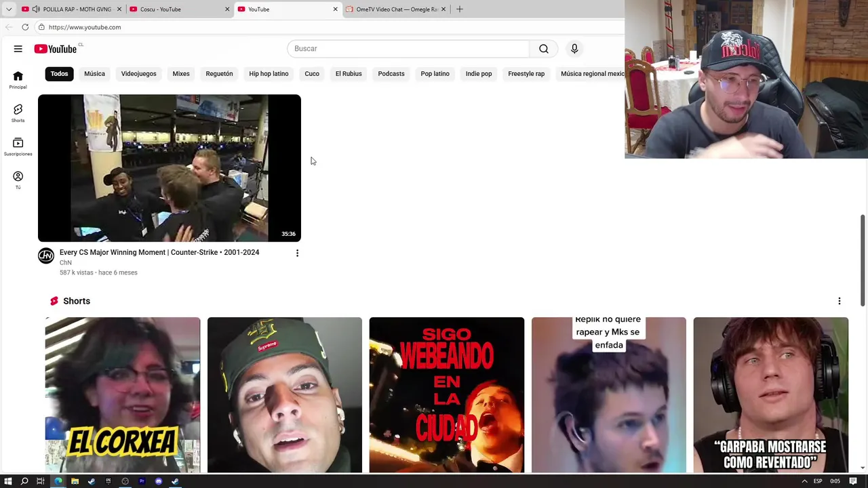The height and width of the screenshot is (488, 868).
Task: Open the tab search dropdown arrow
Action: pyautogui.click(x=8, y=9)
